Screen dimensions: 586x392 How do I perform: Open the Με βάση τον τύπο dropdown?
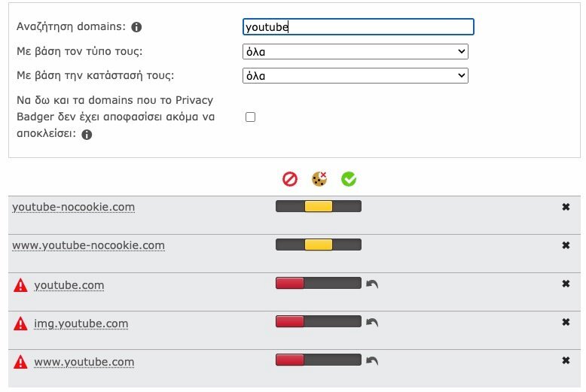[x=356, y=51]
